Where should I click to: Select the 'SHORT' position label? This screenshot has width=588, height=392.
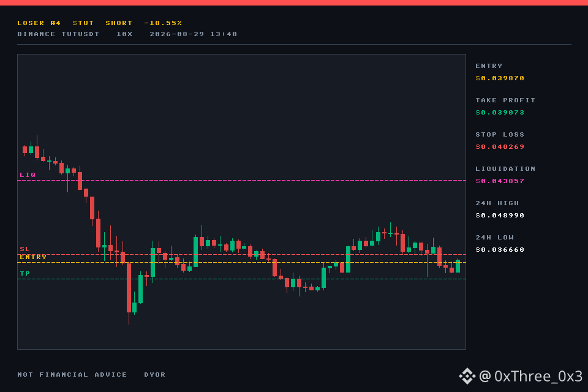coord(119,23)
